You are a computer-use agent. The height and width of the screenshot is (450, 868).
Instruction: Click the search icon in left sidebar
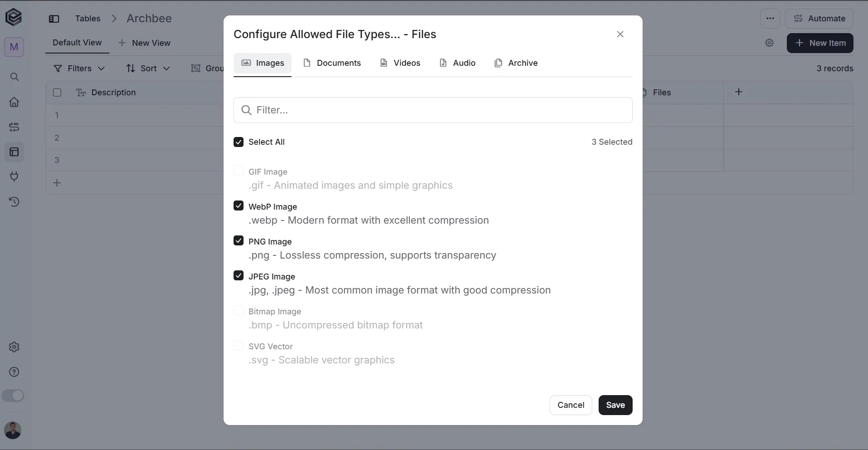[x=14, y=77]
